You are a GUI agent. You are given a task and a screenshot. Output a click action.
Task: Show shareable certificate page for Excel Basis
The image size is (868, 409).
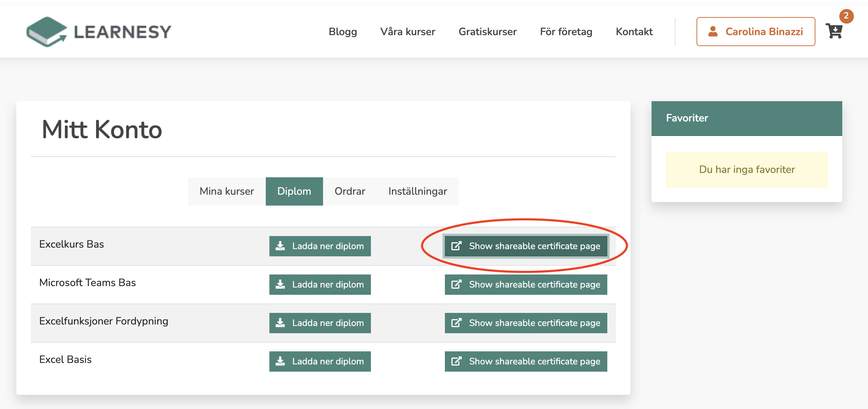(x=526, y=362)
